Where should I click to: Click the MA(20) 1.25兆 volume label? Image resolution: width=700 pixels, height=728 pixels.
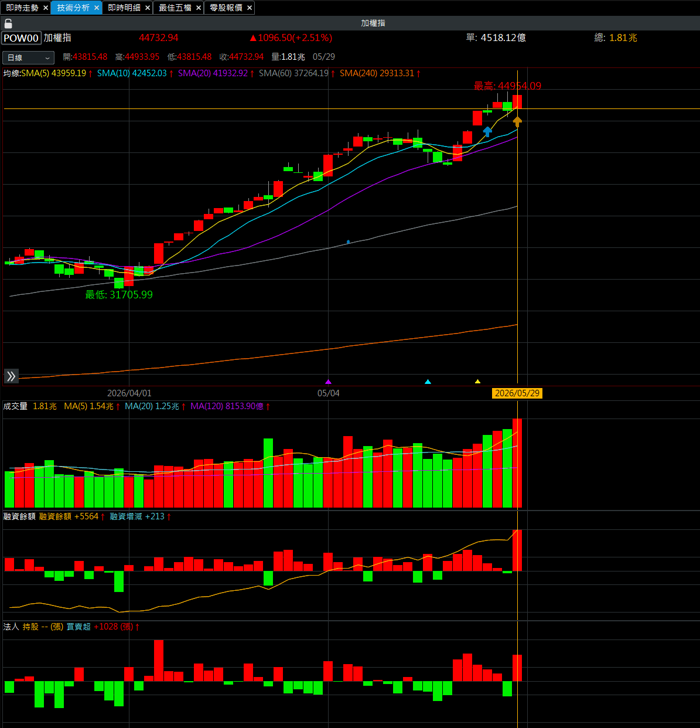click(155, 406)
